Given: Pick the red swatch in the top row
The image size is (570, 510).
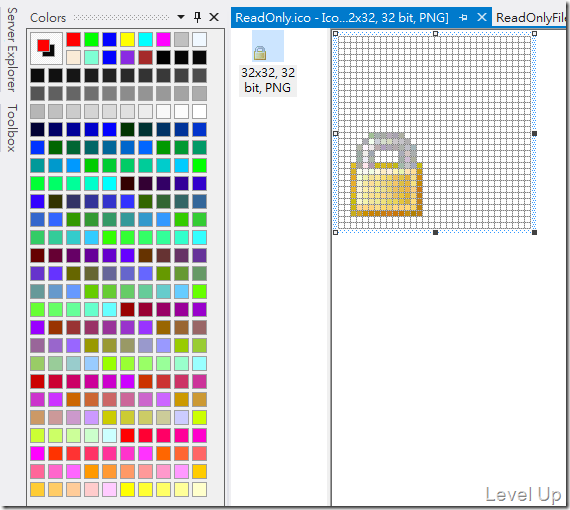Looking at the screenshot, I should click(73, 40).
